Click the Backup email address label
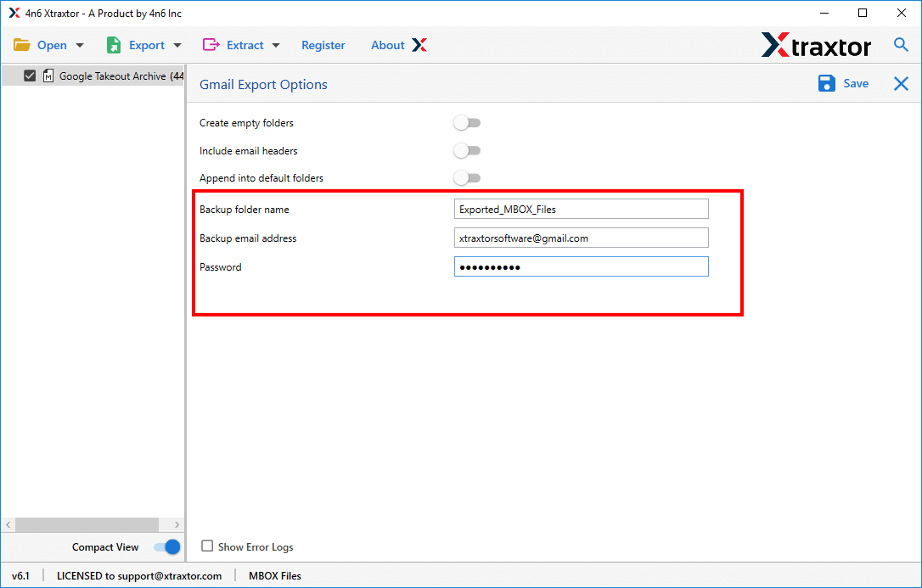The image size is (922, 588). point(248,238)
